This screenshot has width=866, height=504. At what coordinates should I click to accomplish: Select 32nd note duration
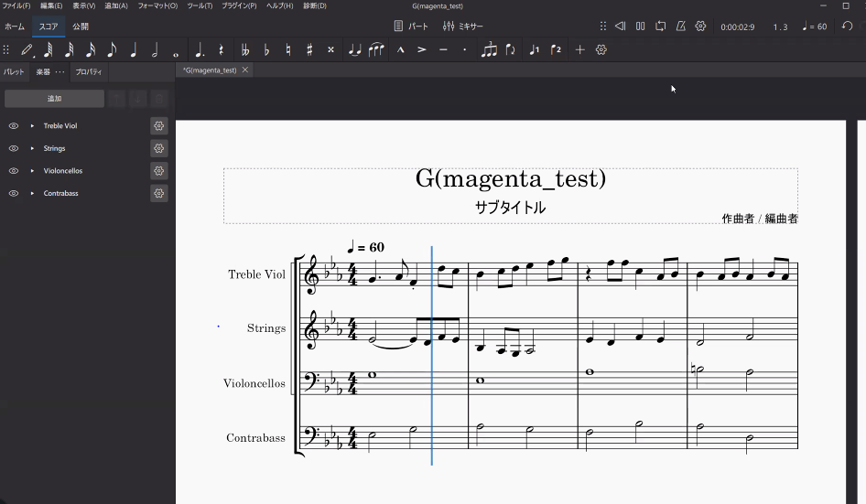pyautogui.click(x=69, y=50)
